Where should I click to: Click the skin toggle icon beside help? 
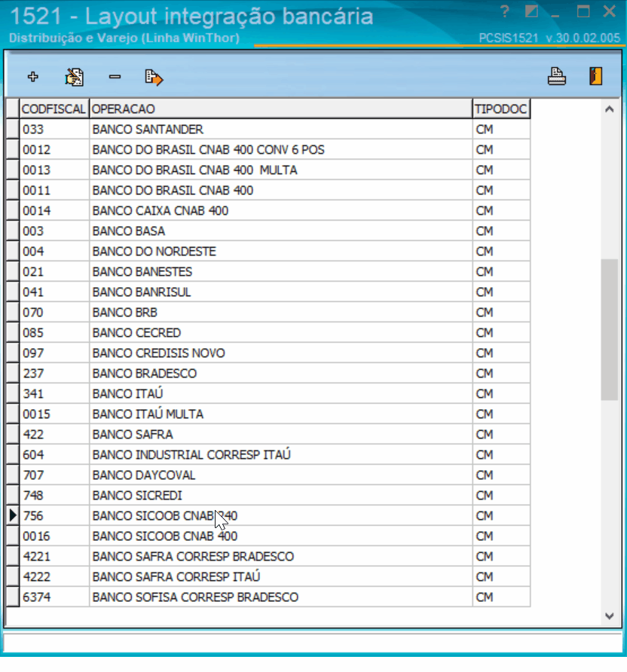pos(531,11)
